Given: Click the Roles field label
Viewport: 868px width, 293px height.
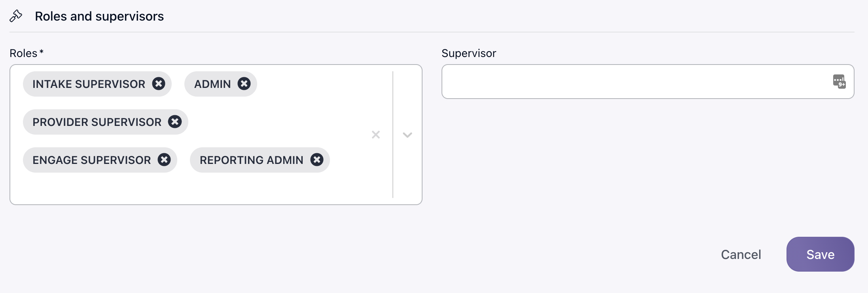Looking at the screenshot, I should (23, 53).
